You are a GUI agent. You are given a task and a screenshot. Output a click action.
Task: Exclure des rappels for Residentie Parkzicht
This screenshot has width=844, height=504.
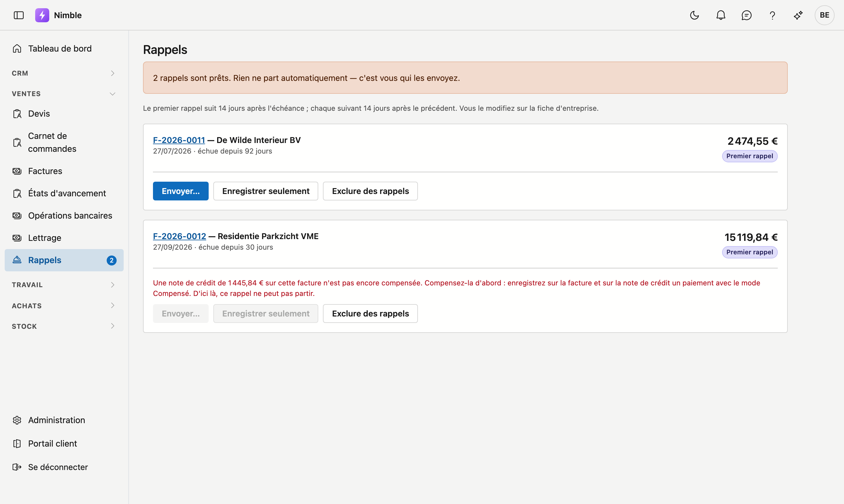pyautogui.click(x=370, y=314)
